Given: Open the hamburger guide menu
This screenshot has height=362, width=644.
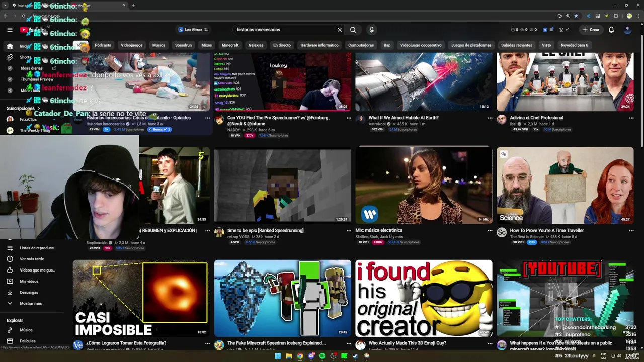Looking at the screenshot, I should coord(10,30).
